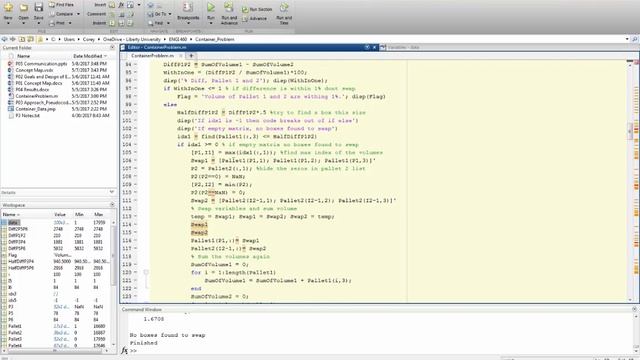Click the Run Section button
640x360 pixels.
(256, 9)
